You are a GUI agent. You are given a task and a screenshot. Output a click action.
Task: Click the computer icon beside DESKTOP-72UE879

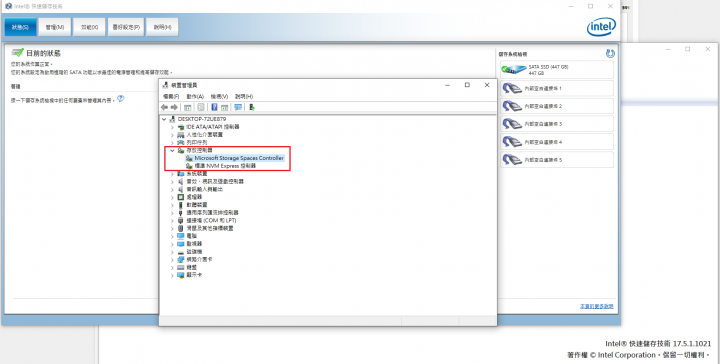coord(173,119)
